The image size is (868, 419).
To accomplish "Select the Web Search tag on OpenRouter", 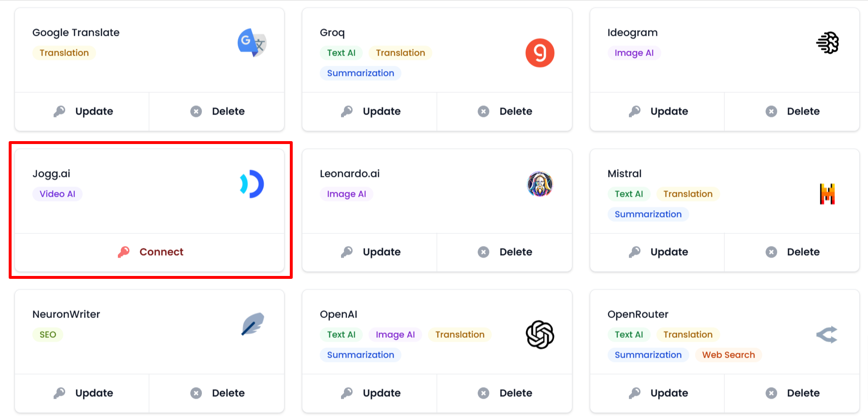I will 728,355.
